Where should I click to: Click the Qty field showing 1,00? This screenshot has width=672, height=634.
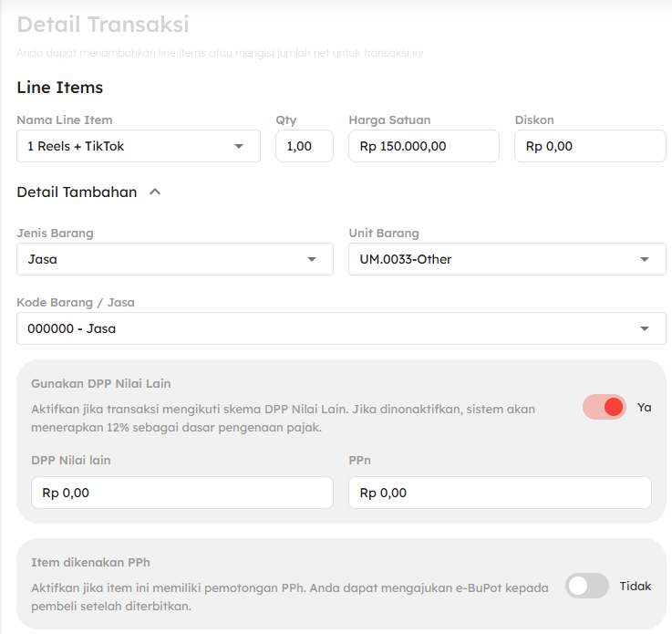[305, 146]
